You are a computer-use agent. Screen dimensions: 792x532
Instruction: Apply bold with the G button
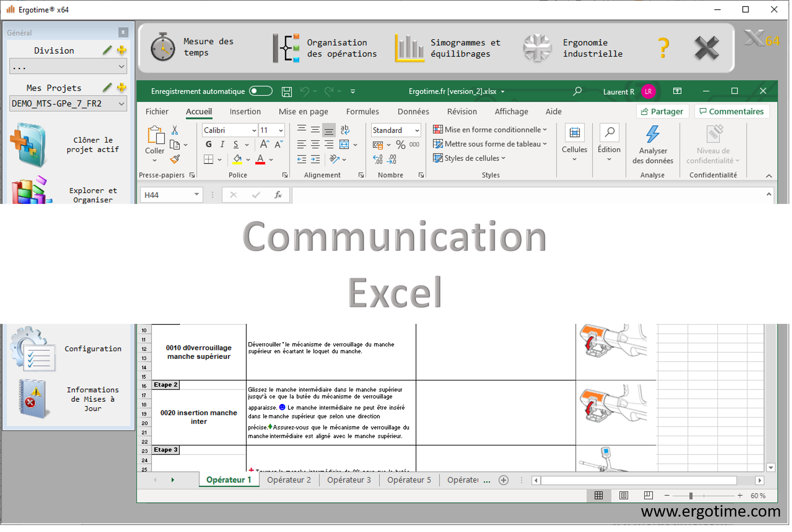(x=209, y=145)
